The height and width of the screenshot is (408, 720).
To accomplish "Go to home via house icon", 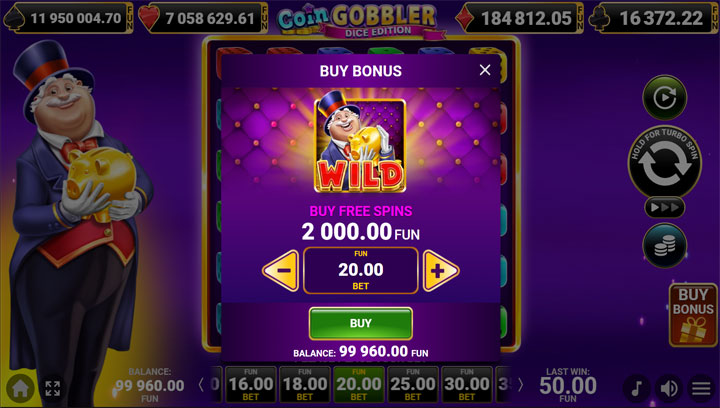I will click(x=21, y=388).
